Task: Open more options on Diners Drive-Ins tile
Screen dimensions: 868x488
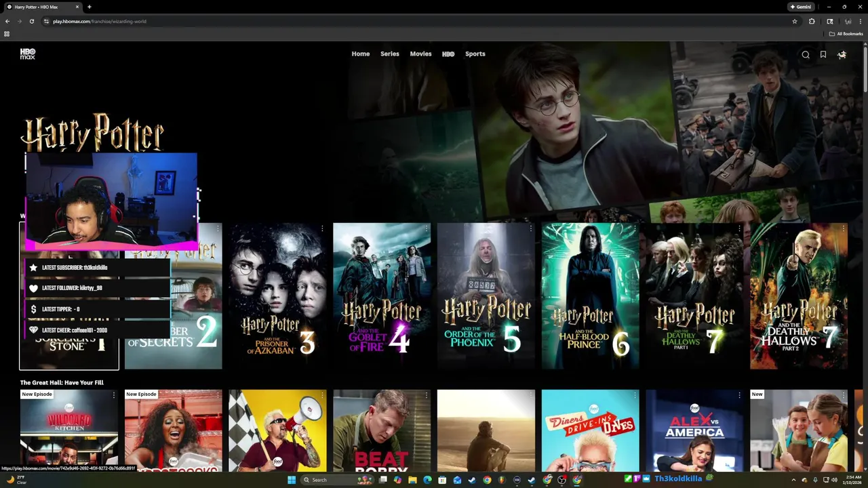Action: (635, 394)
